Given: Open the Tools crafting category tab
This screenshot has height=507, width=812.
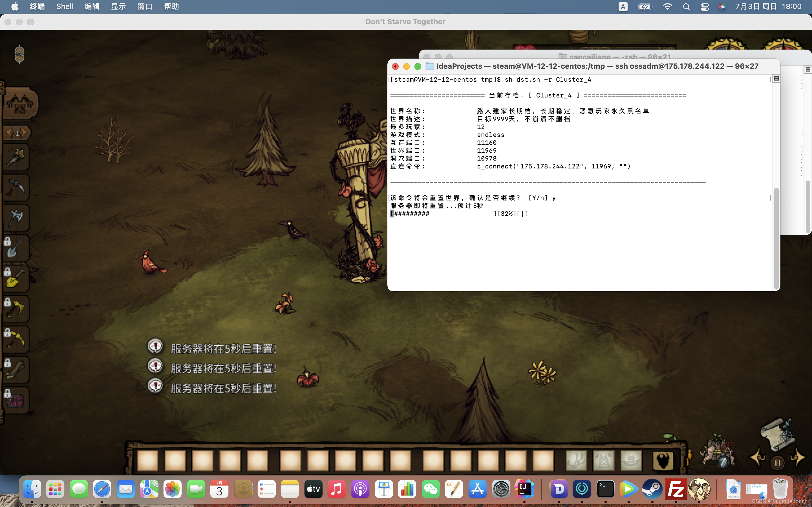Looking at the screenshot, I should click(x=20, y=104).
